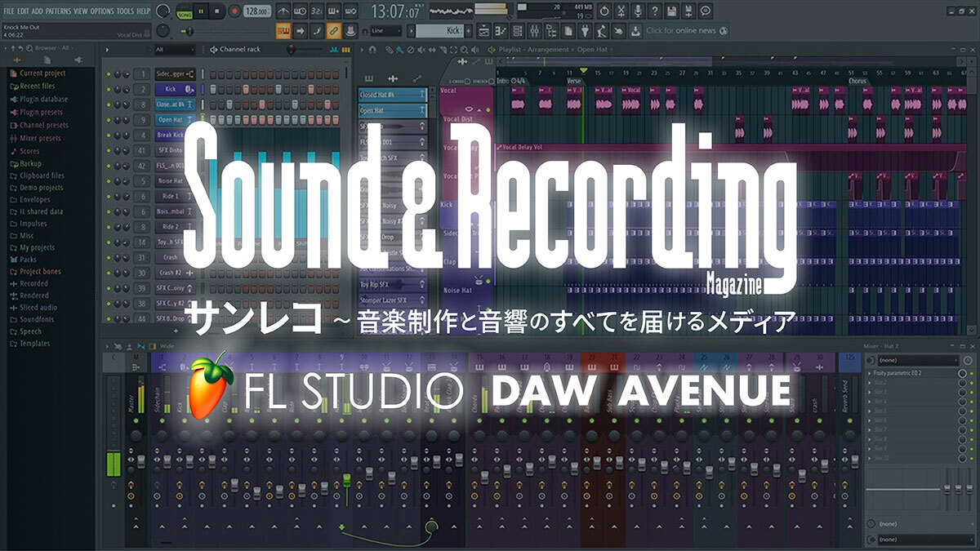This screenshot has height=551, width=980.
Task: Open the EDIT menu
Action: pyautogui.click(x=24, y=11)
